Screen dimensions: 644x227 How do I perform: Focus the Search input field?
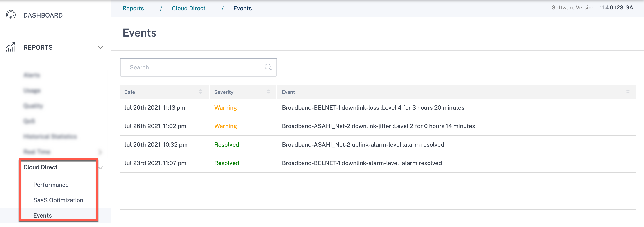[198, 67]
